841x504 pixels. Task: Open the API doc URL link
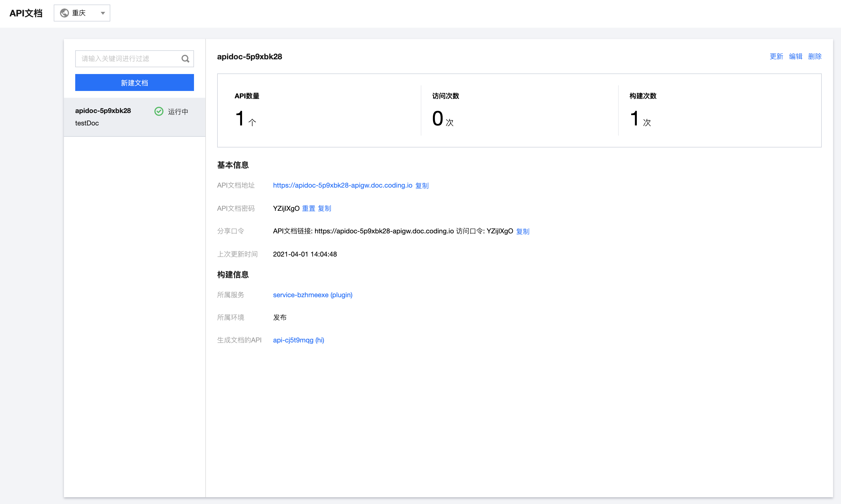coord(343,185)
